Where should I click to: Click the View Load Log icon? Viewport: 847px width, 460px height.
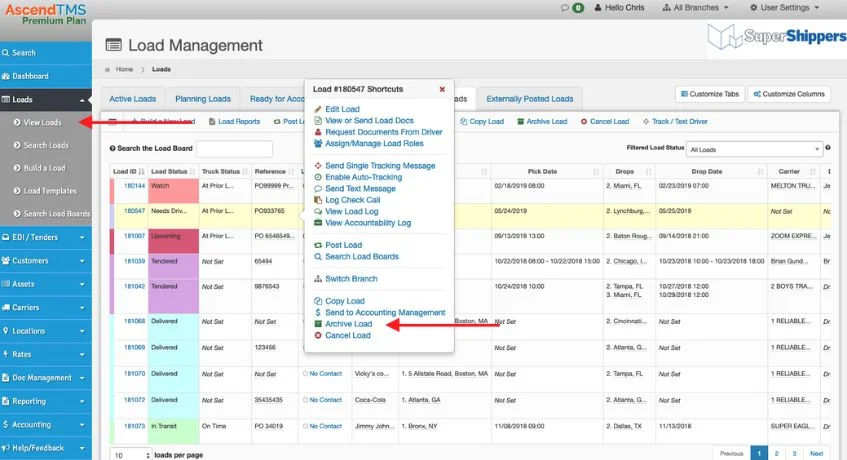pyautogui.click(x=318, y=211)
